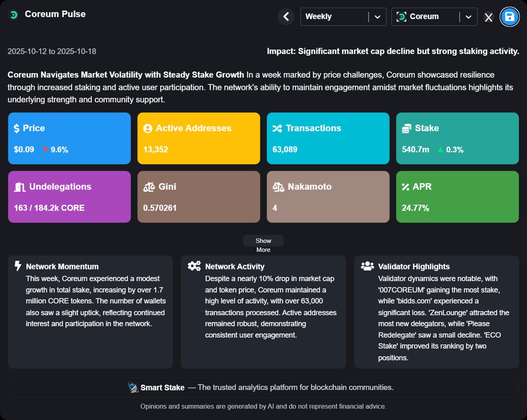Screen dimensions: 527x420
Task: Click the 9.6% price change value
Action: click(x=60, y=150)
